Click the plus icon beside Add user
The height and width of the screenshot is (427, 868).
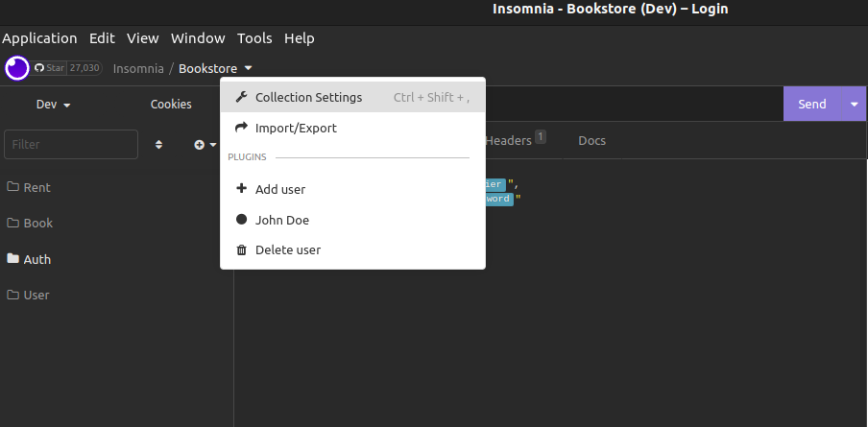[241, 189]
